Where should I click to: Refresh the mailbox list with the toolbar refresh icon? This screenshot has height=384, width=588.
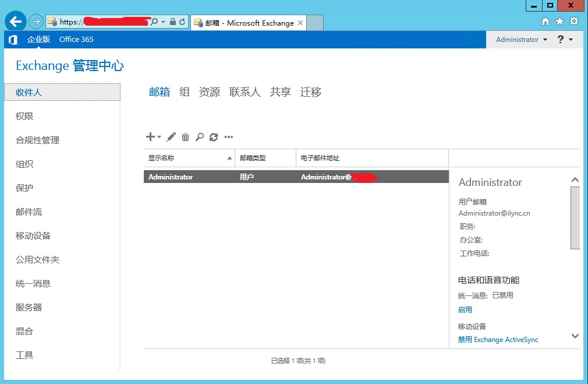coord(214,137)
